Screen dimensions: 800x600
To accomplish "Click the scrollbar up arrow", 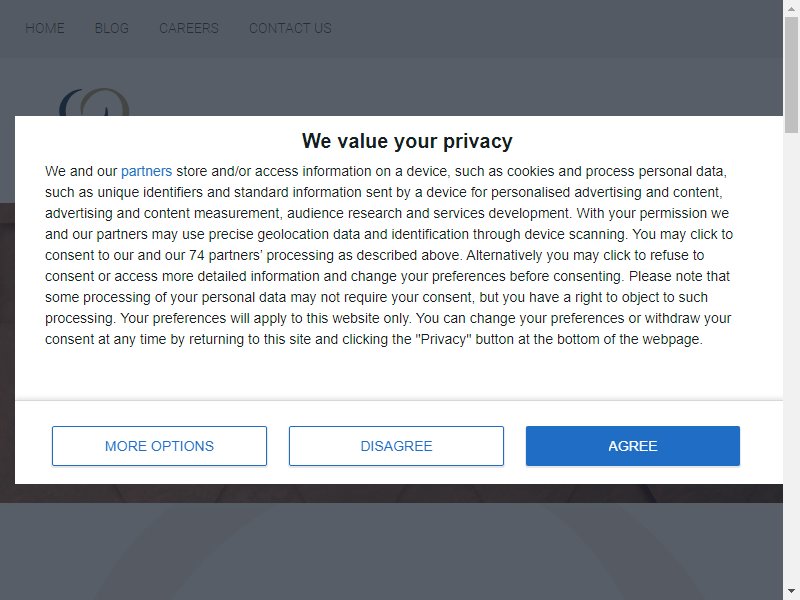I will click(791, 8).
